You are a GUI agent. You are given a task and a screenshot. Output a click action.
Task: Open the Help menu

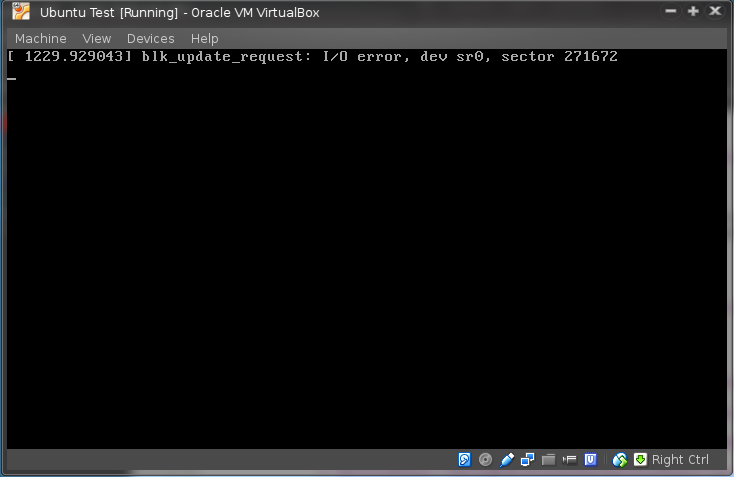click(x=205, y=38)
